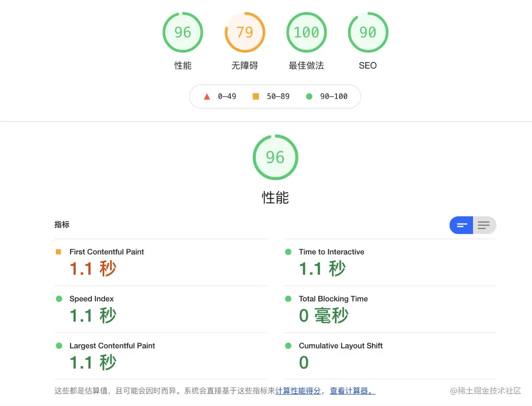Image resolution: width=532 pixels, height=406 pixels.
Task: Click green dot beside Time to Interactive
Action: tap(288, 252)
